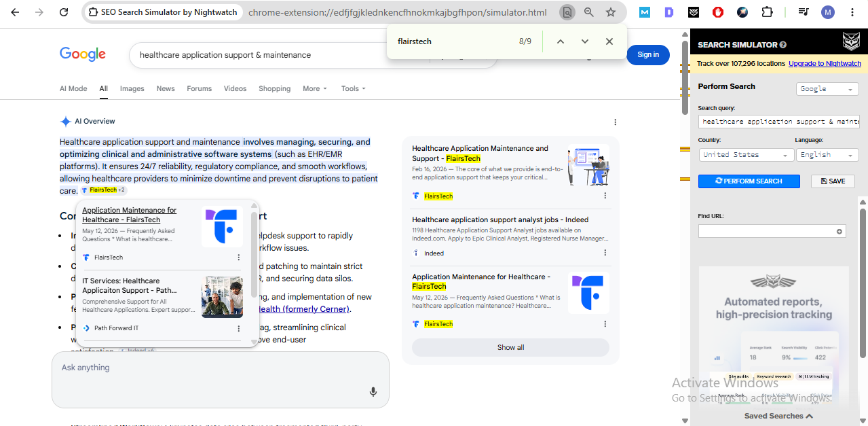This screenshot has height=426, width=868.
Task: Open options for FlairsTech source in popup
Action: [239, 258]
